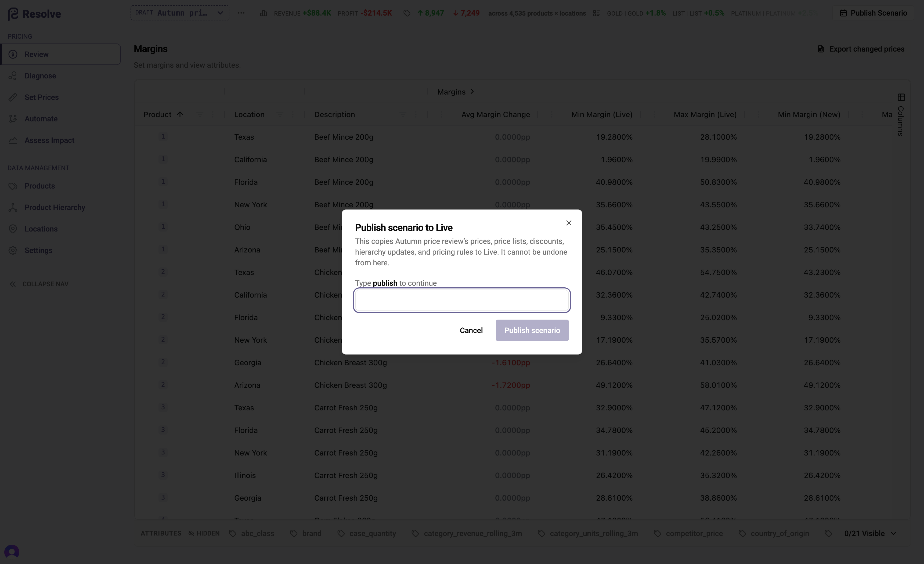This screenshot has height=564, width=924.
Task: Toggle the competitor_price attribute
Action: pos(688,533)
